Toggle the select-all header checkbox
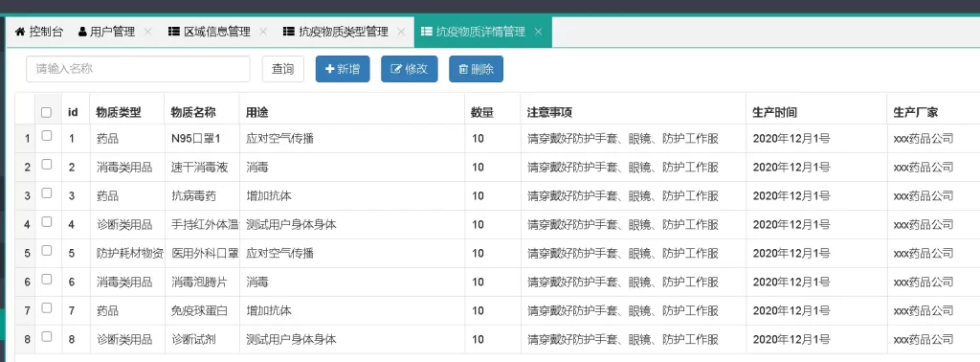Viewport: 980px width, 362px height. tap(46, 113)
